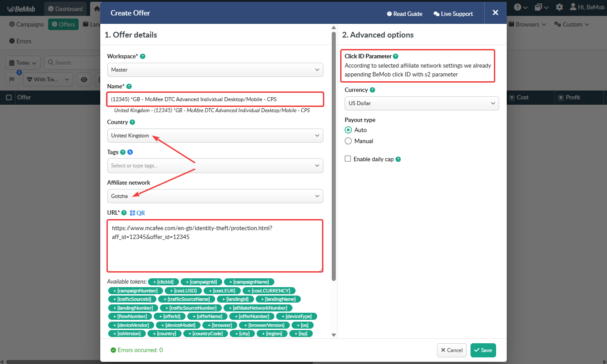
Task: Click the URL help question mark icon
Action: point(124,212)
